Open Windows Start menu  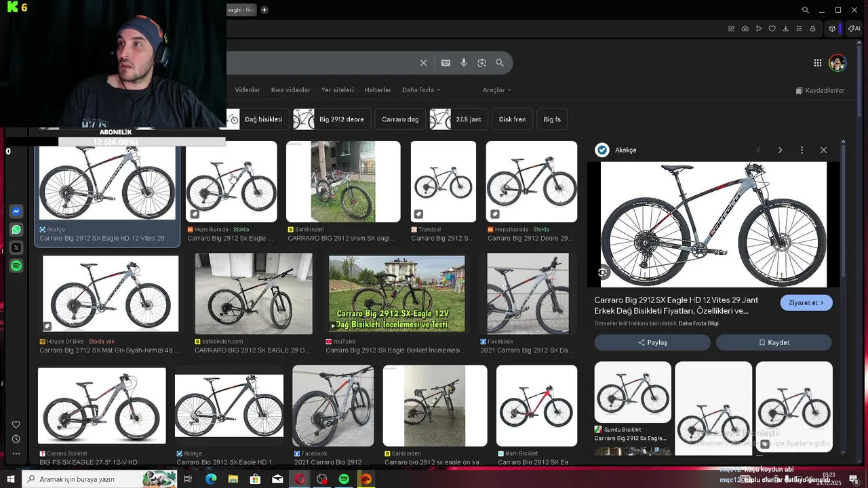[11, 479]
